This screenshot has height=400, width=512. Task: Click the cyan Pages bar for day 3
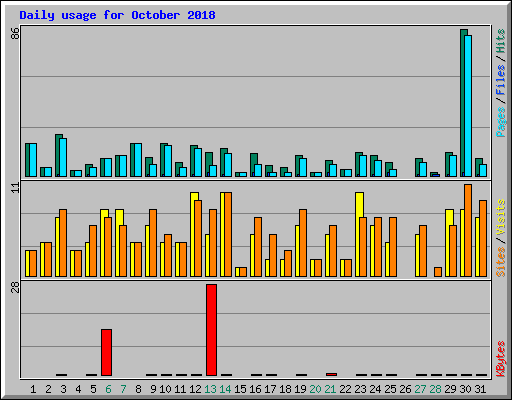[x=63, y=157]
